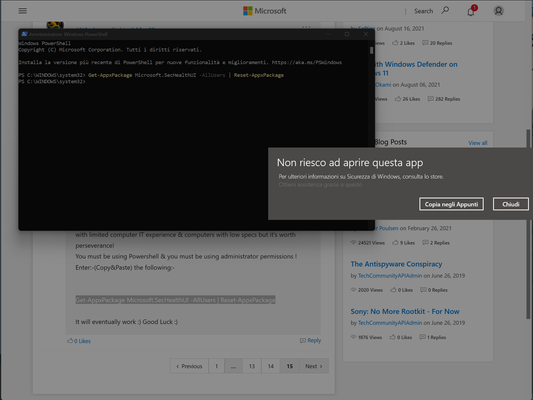Screen dimensions: 533x400
Task: Open Sony: No More Rootkit - For Now article
Action: pyautogui.click(x=405, y=311)
